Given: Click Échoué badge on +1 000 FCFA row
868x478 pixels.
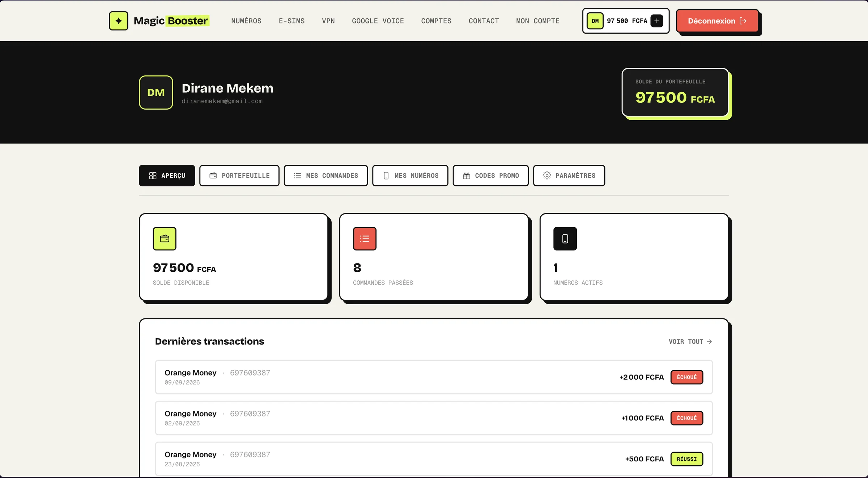Looking at the screenshot, I should point(687,418).
